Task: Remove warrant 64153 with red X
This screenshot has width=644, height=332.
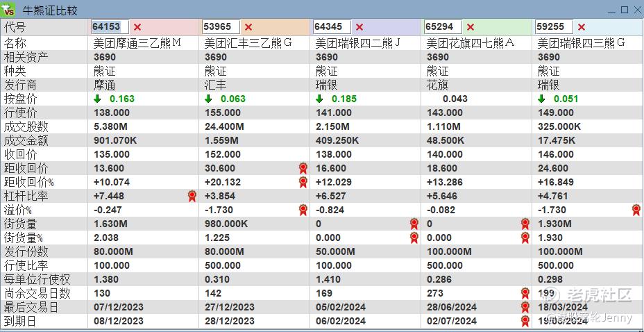Action: click(137, 28)
